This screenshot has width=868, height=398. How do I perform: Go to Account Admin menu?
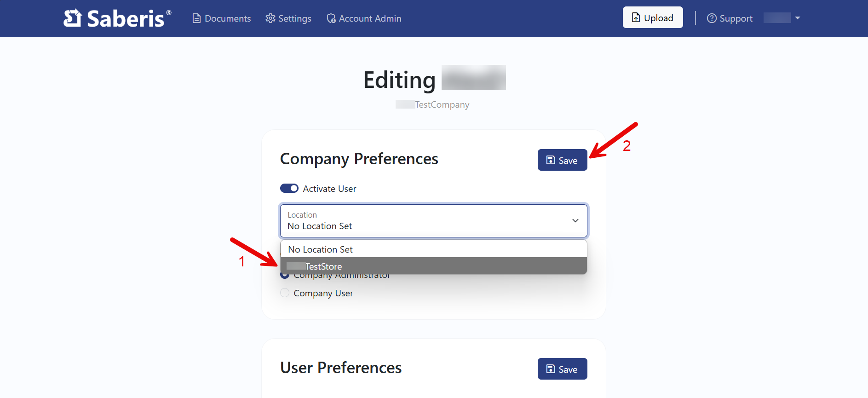coord(370,18)
